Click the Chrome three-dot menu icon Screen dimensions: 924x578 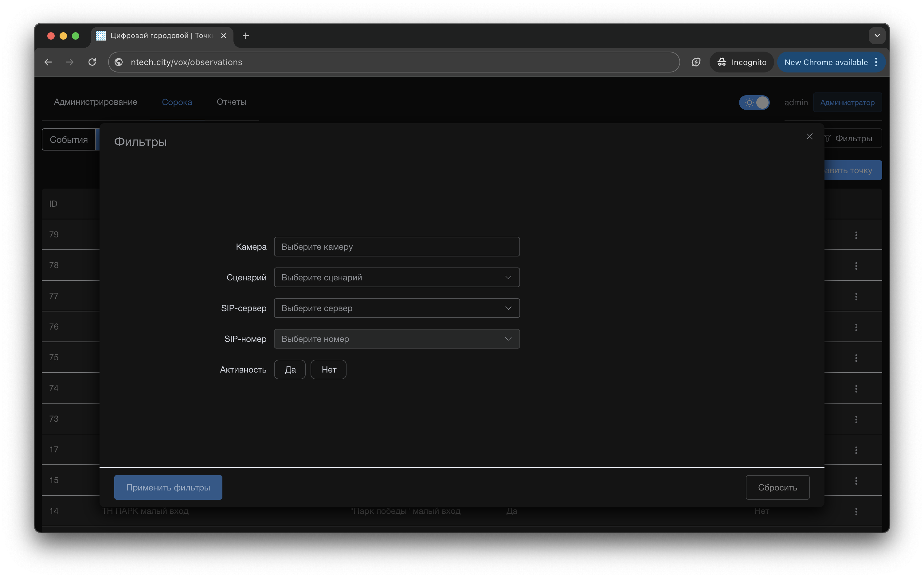tap(876, 62)
